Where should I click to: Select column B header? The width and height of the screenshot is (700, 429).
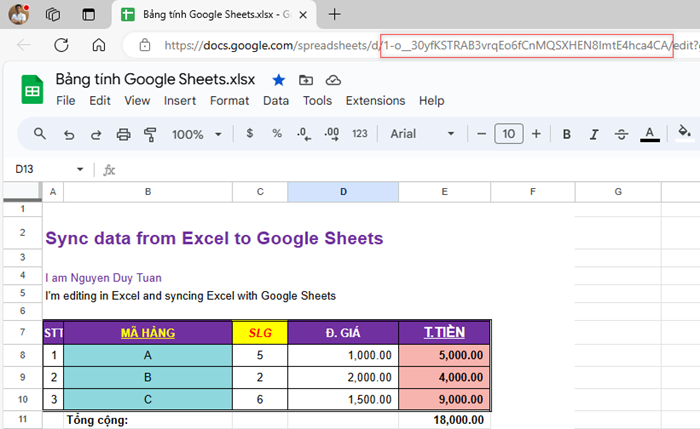(x=148, y=192)
